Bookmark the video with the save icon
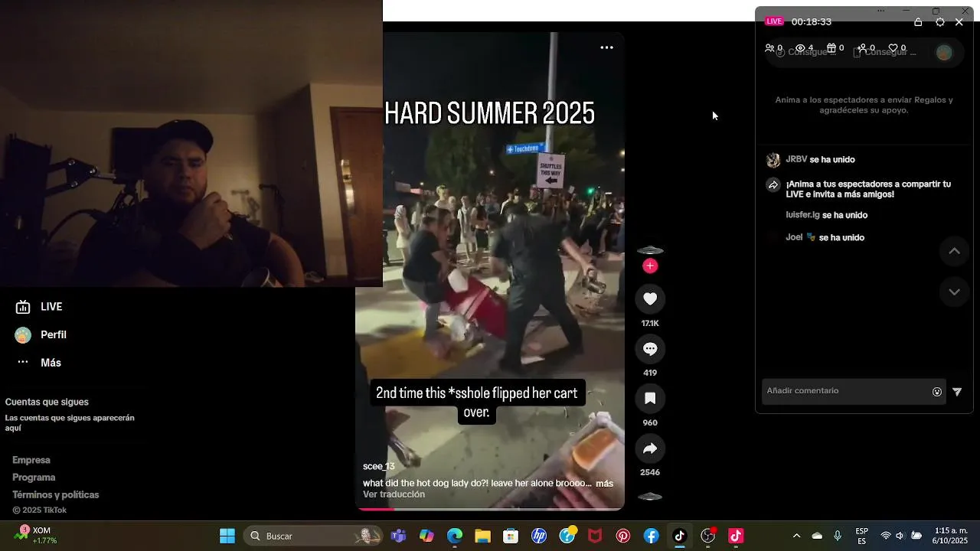The image size is (980, 551). coord(650,399)
